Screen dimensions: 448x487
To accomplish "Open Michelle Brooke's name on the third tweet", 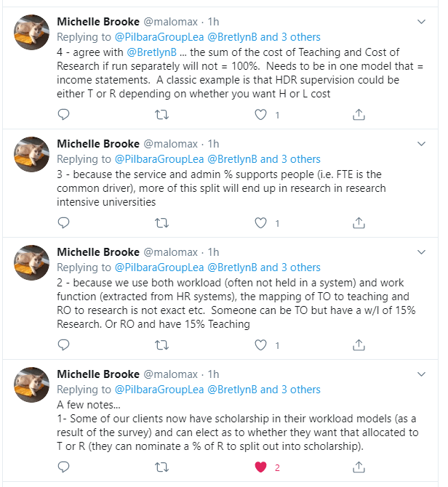I will pyautogui.click(x=99, y=252).
